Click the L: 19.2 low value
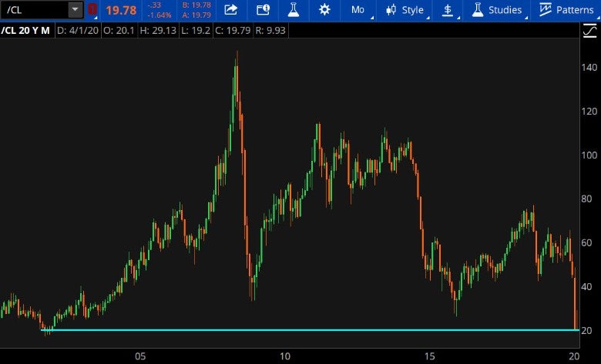The width and height of the screenshot is (601, 364). 196,31
